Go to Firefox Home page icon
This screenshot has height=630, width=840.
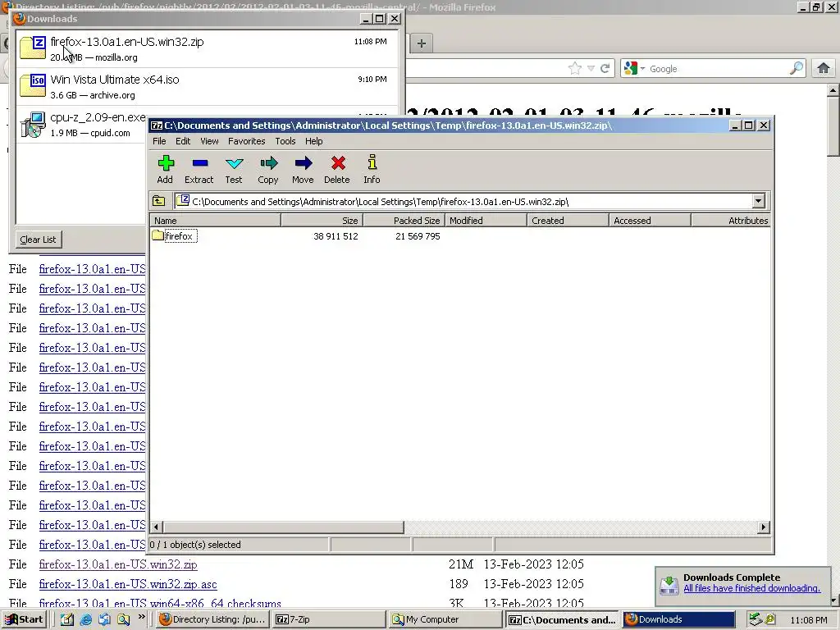point(824,68)
